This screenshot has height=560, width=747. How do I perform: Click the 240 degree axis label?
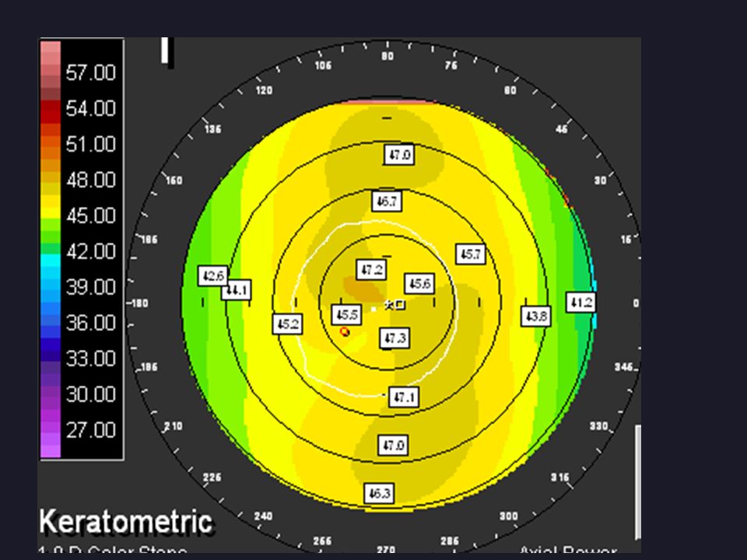tap(264, 516)
